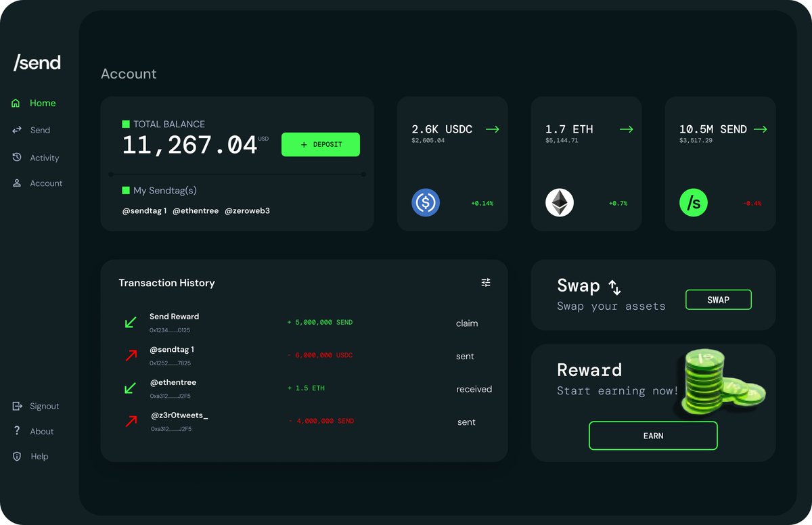The width and height of the screenshot is (812, 525).
Task: Click @z3r0tweets_ transaction name
Action: (179, 415)
